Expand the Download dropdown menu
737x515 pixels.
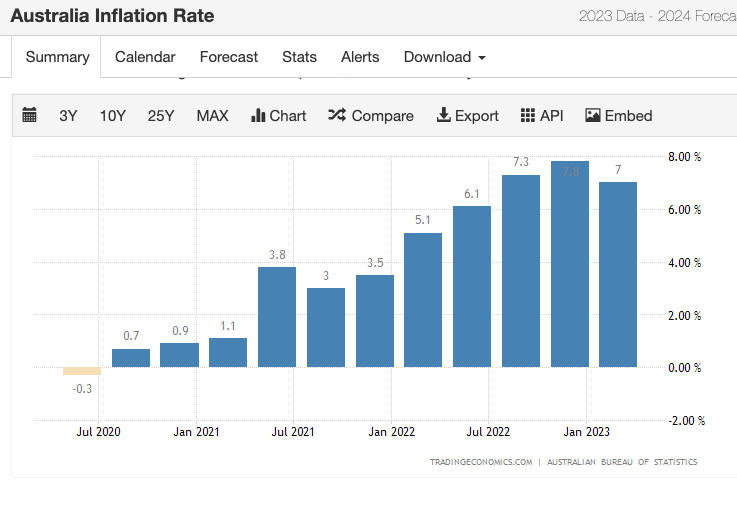click(445, 57)
